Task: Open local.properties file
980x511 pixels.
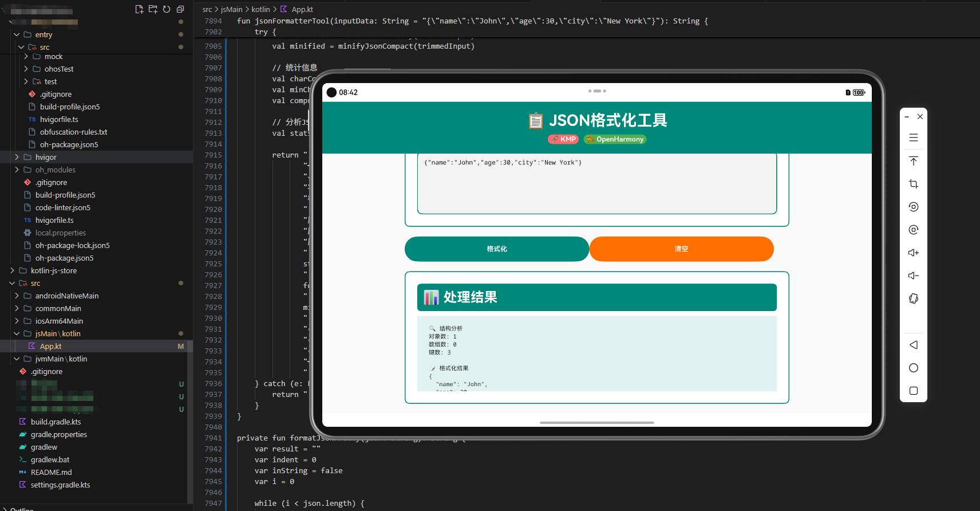Action: [61, 233]
